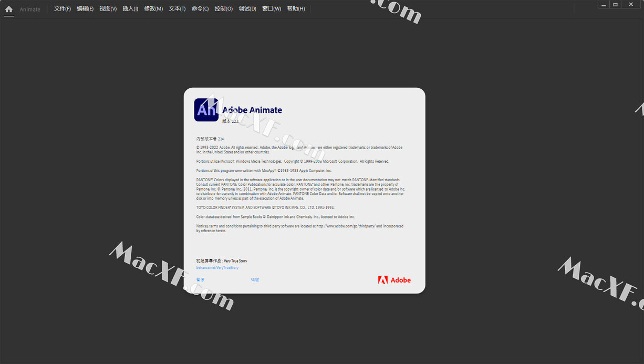This screenshot has height=364, width=644.
Task: Click the 'Color-database derived from Sample Books' line
Action: pyautogui.click(x=276, y=217)
